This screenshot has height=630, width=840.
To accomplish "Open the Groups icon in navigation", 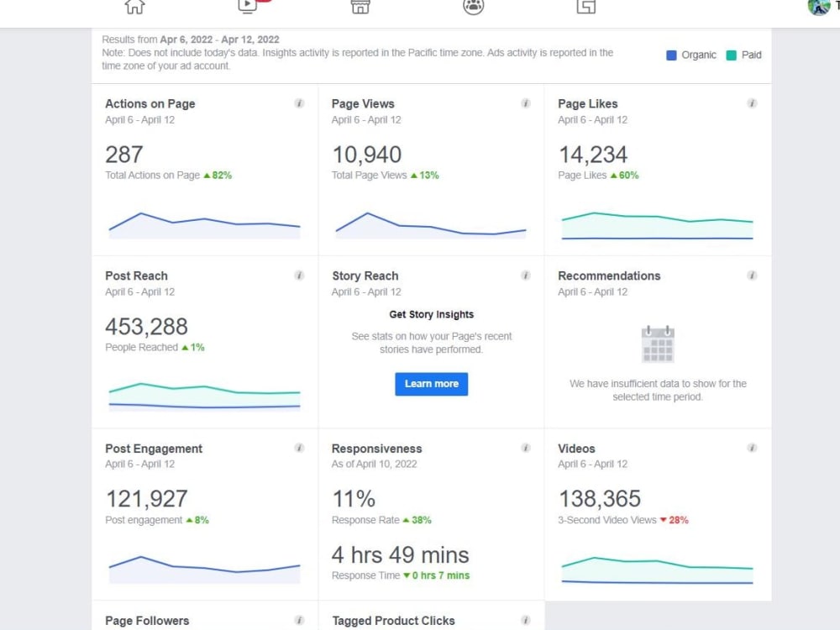I will pyautogui.click(x=472, y=8).
